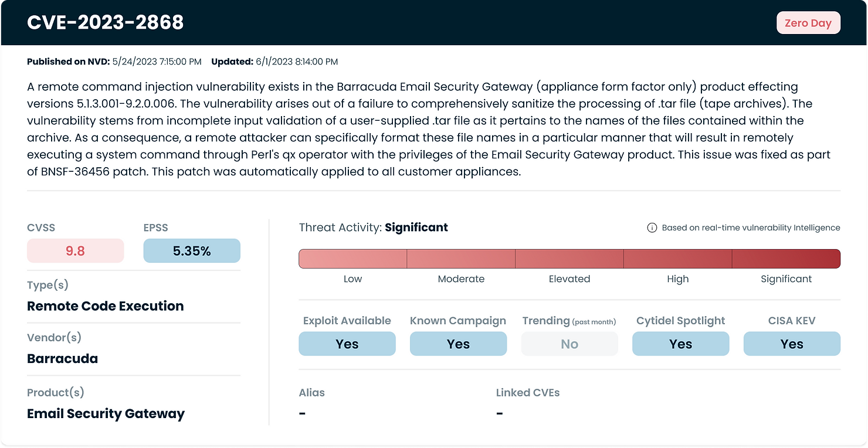Click the CISA KEV Yes indicator
868x448 pixels.
[x=792, y=344]
